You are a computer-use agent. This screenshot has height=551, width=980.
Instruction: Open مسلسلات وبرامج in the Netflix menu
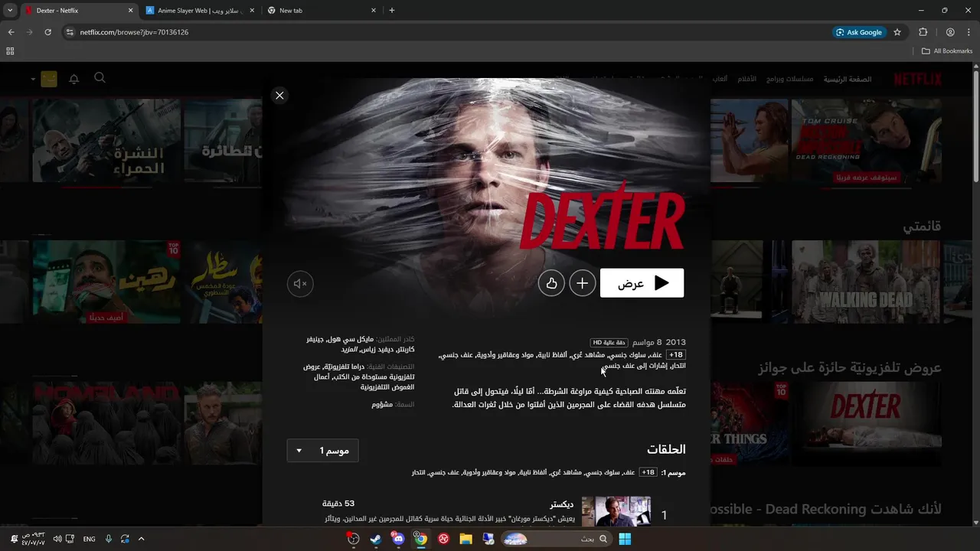pos(790,79)
